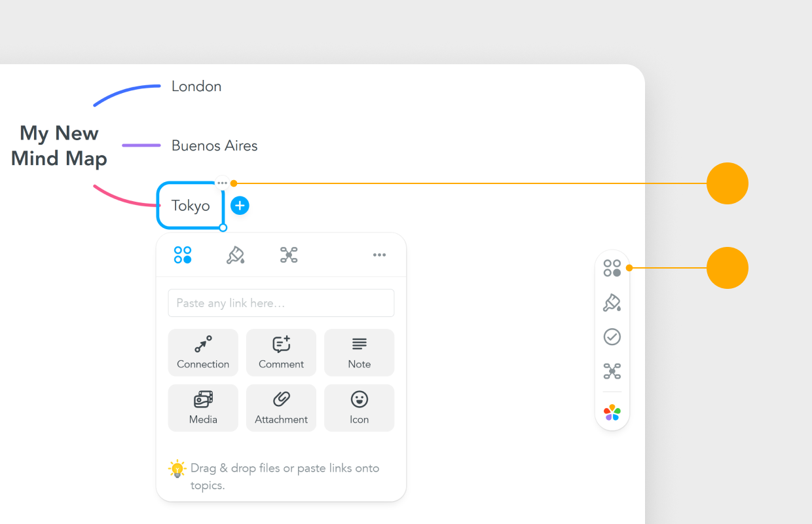Click the colorful flower logo in the sidebar
The height and width of the screenshot is (524, 812).
pos(612,412)
